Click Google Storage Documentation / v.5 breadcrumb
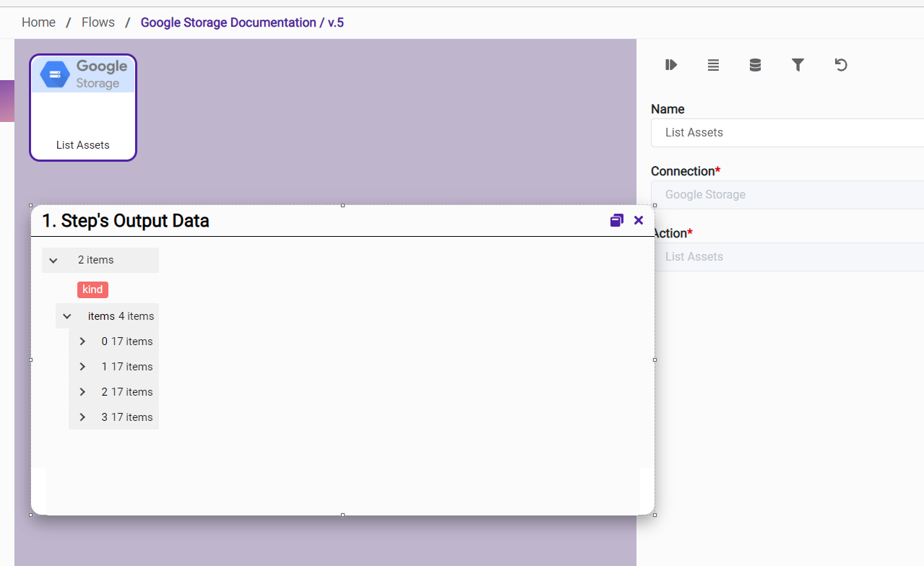 (x=242, y=22)
